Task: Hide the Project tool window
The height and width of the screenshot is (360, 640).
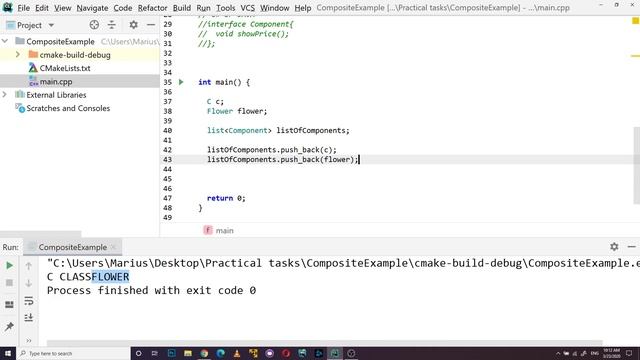Action: (x=151, y=25)
